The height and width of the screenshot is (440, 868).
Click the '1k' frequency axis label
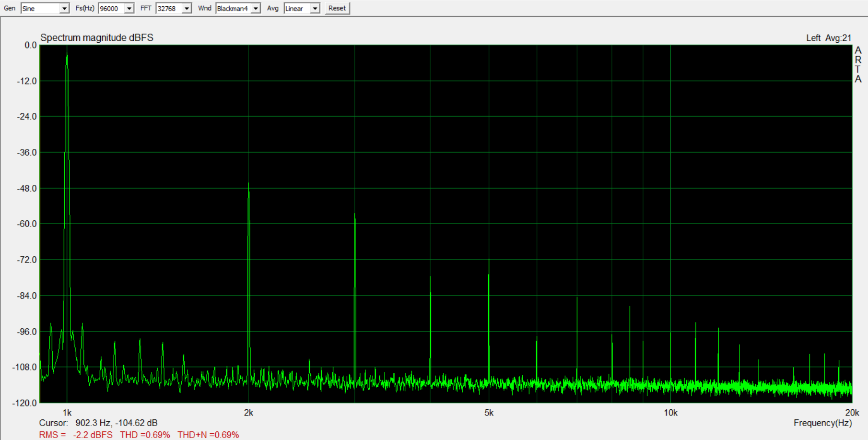click(67, 413)
